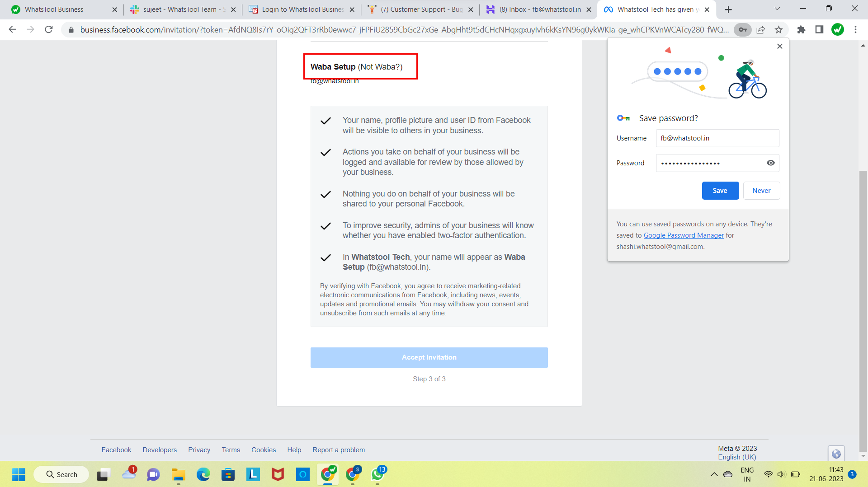The height and width of the screenshot is (487, 868).
Task: Change language via English (UK) link
Action: (737, 457)
